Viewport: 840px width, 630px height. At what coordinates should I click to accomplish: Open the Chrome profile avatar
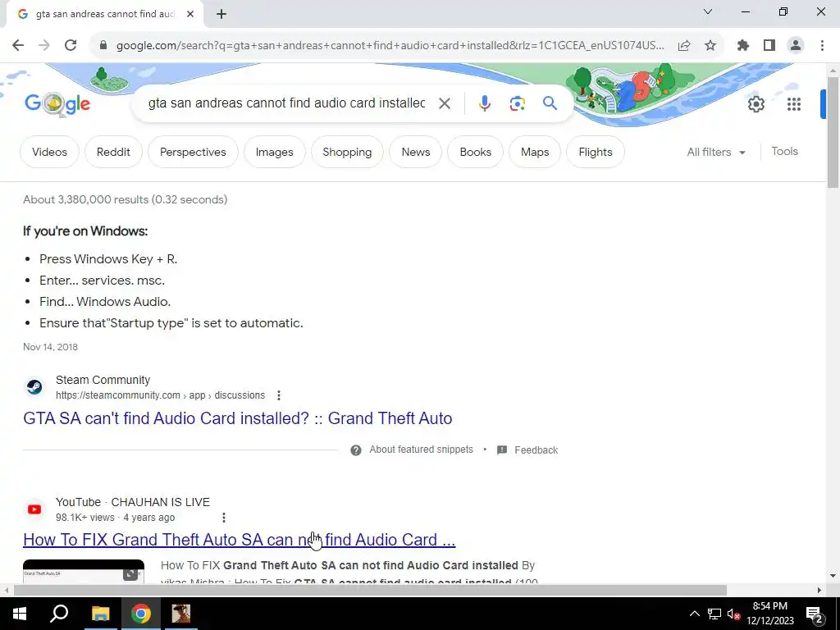(x=796, y=46)
